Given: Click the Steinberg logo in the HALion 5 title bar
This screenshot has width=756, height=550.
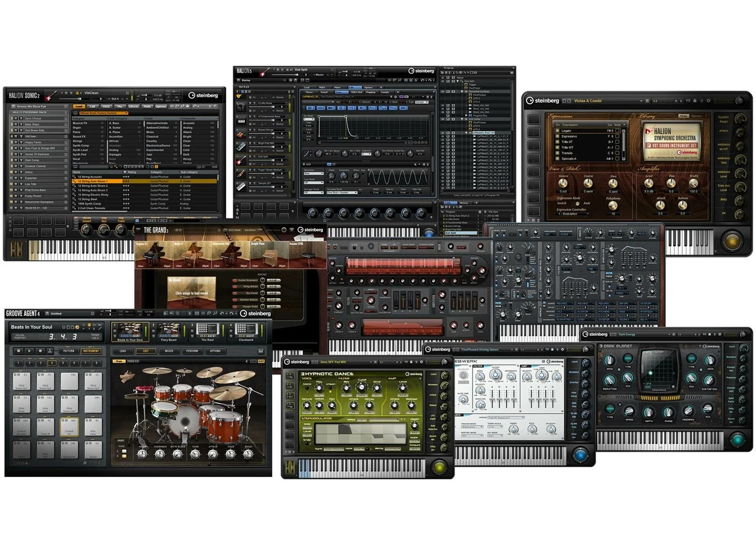Looking at the screenshot, I should tap(410, 71).
